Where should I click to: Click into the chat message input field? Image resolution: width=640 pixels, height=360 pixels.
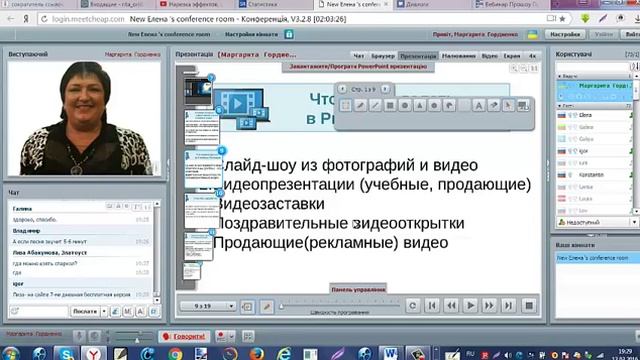[x=38, y=311]
